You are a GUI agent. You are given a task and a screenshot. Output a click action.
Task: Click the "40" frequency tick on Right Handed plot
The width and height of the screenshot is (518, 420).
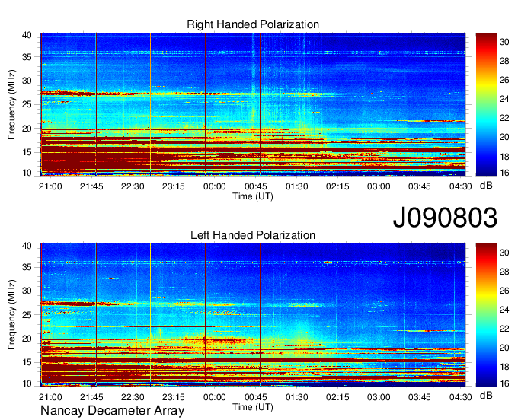point(27,35)
